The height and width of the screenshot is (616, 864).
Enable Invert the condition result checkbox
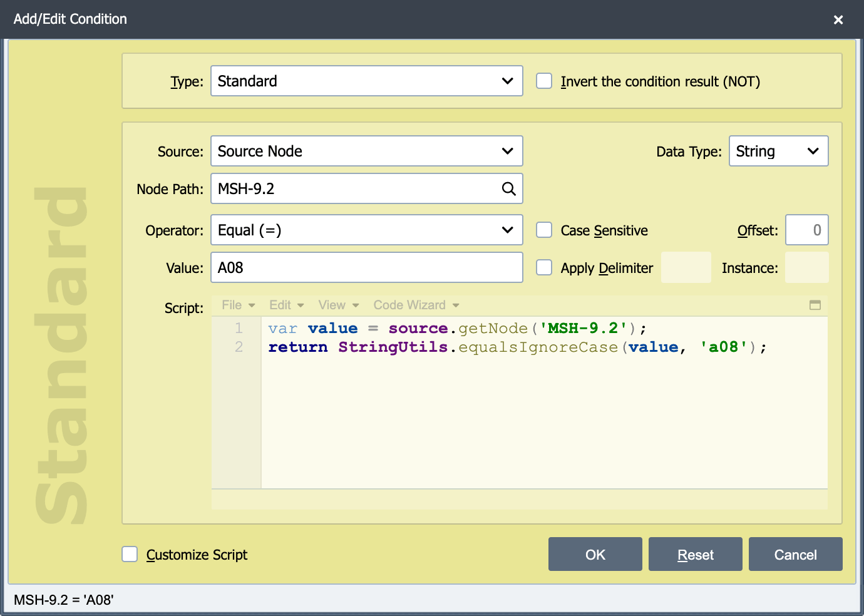click(x=544, y=81)
